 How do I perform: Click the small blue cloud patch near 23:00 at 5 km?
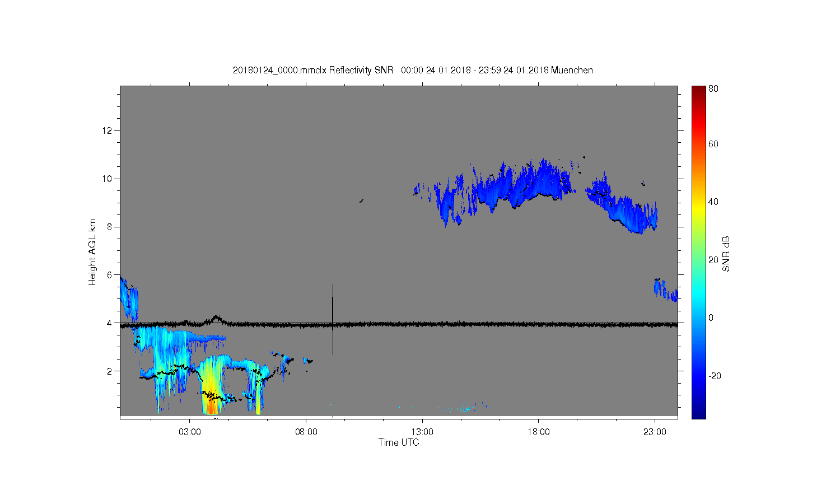coord(666,290)
